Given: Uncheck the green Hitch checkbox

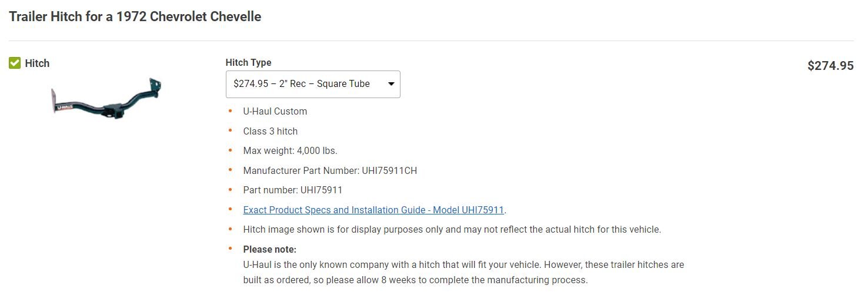Looking at the screenshot, I should [15, 63].
